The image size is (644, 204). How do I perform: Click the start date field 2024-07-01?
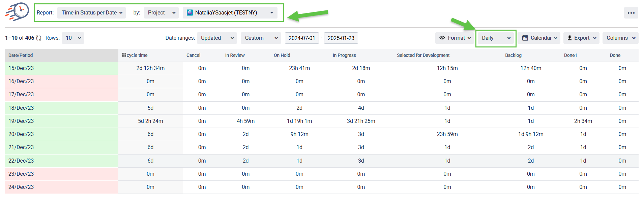coord(301,38)
